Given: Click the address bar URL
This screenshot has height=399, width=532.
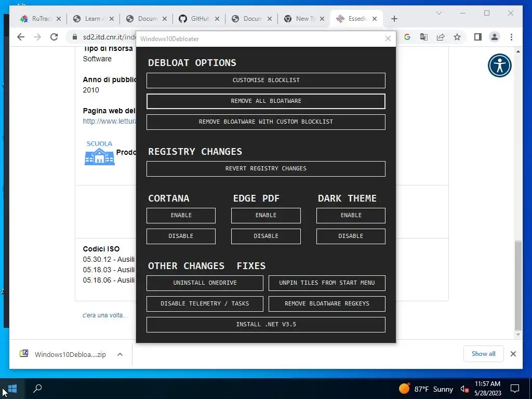Looking at the screenshot, I should (x=109, y=37).
